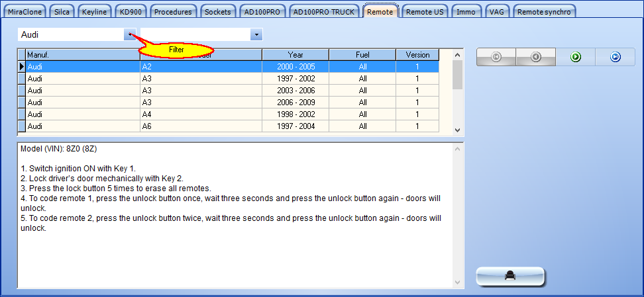Click the car icon button
Screen dimensions: 644x297
tap(510, 276)
